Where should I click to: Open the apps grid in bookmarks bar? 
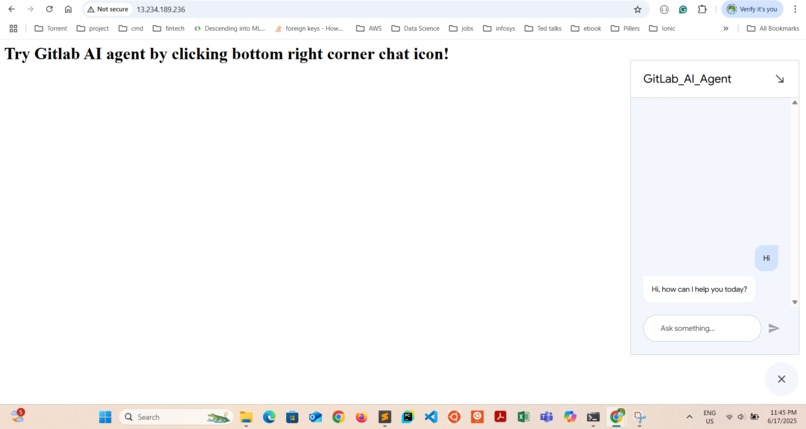tap(13, 28)
